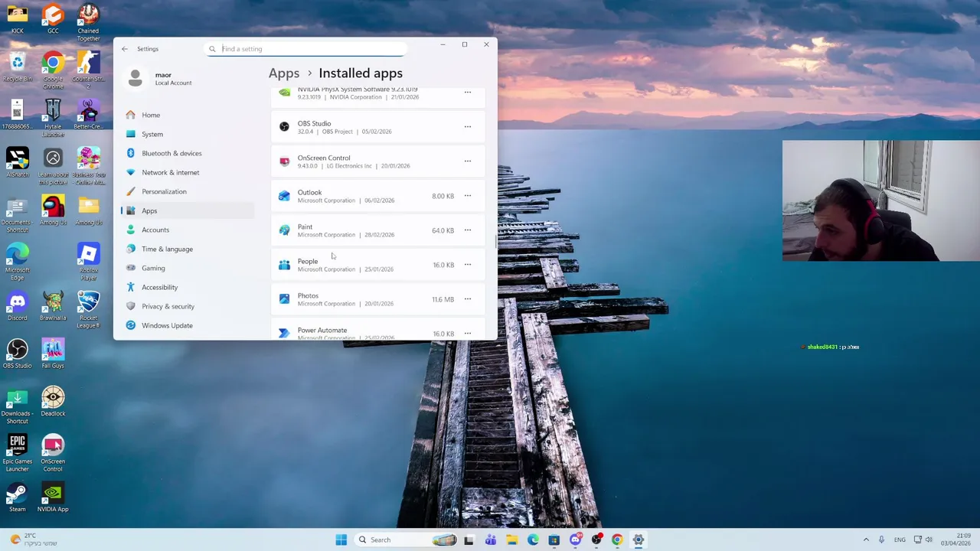Viewport: 980px width, 551px height.
Task: Show hidden system tray icons
Action: coord(866,540)
